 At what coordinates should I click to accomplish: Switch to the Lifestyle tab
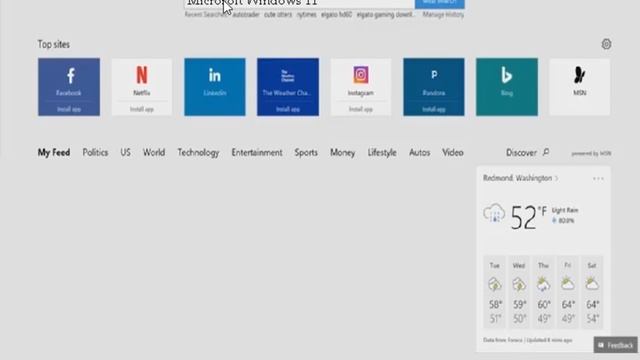(x=382, y=153)
